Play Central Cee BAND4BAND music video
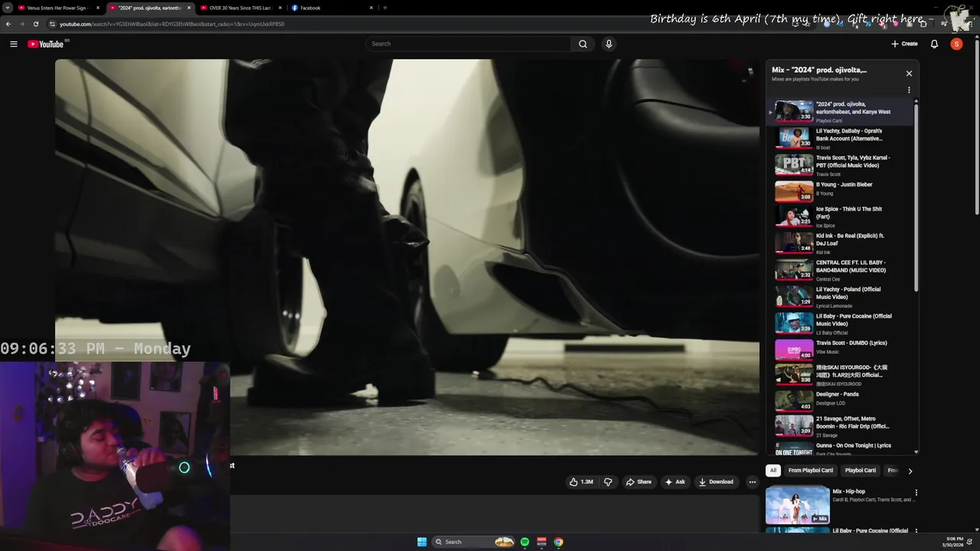 840,270
